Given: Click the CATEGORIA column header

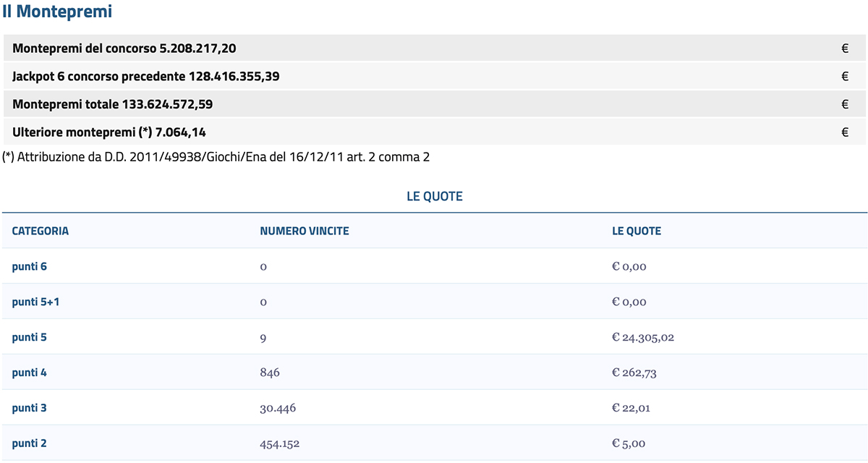Looking at the screenshot, I should click(41, 231).
